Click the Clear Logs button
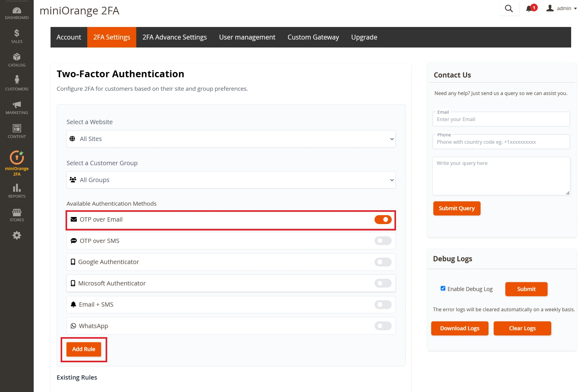 (522, 328)
